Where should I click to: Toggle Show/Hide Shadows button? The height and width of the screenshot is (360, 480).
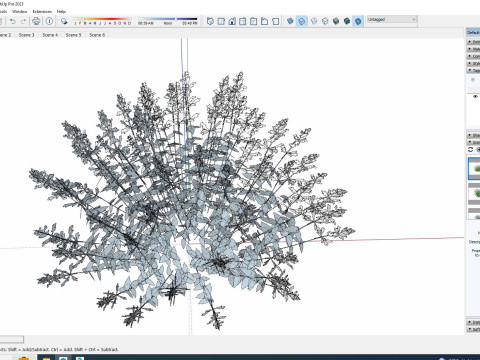[64, 21]
